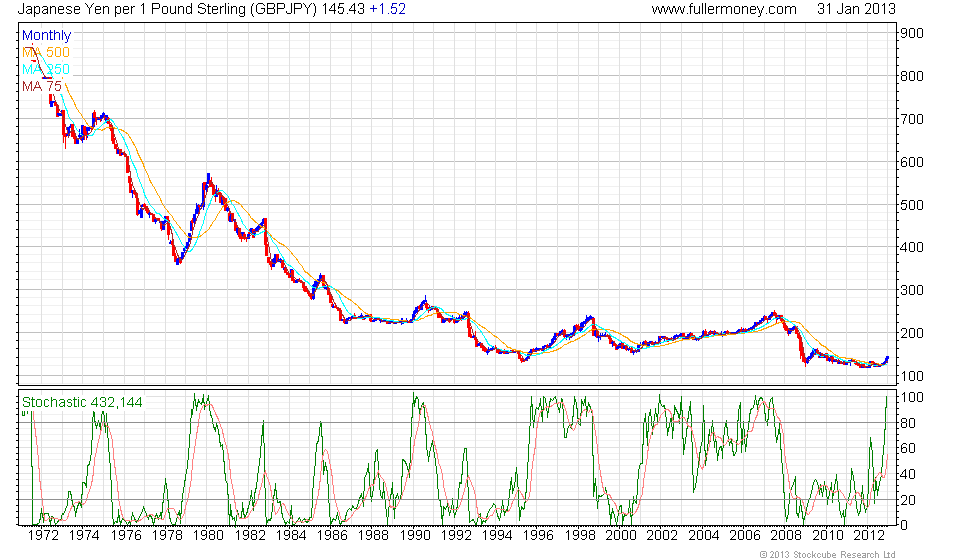
Task: Select the 1972 year on the time axis
Action: coord(43,536)
